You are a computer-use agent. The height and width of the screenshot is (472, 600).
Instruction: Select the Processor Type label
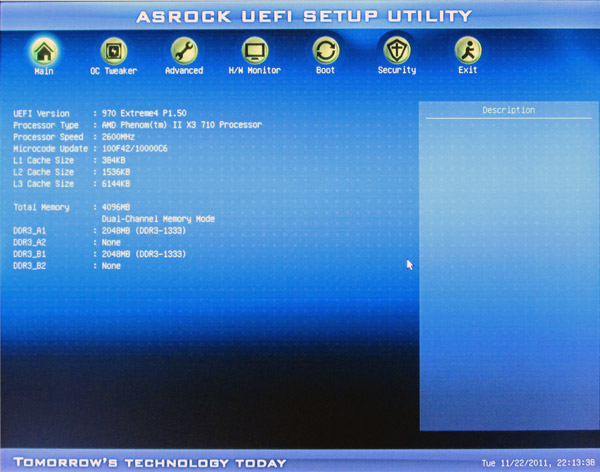pyautogui.click(x=46, y=126)
